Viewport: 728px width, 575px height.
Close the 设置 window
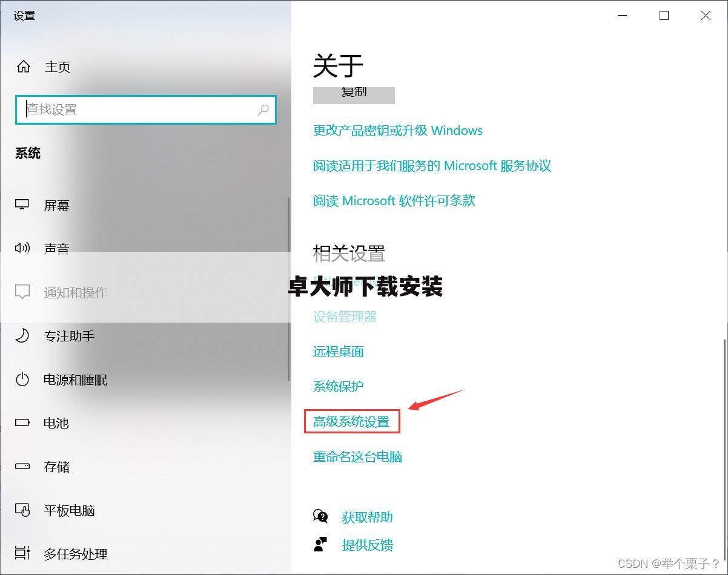(706, 16)
